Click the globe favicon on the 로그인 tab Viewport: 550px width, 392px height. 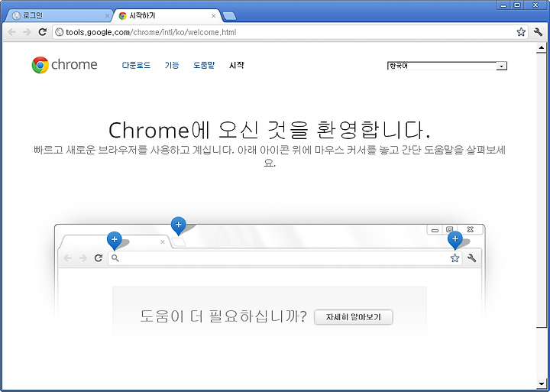[16, 16]
